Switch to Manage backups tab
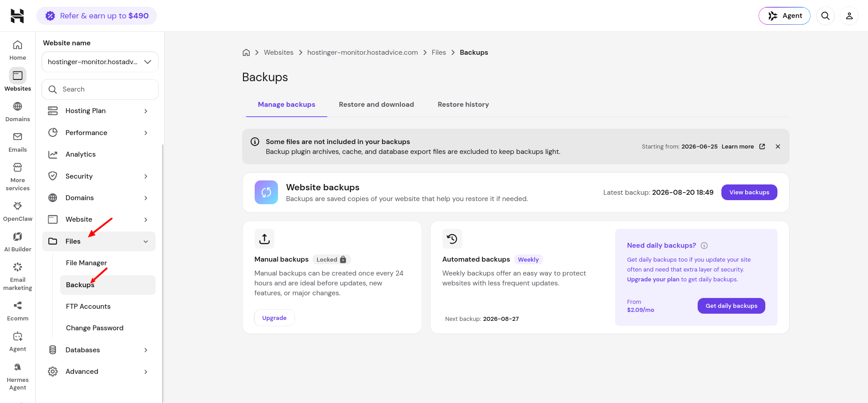The width and height of the screenshot is (868, 403). [286, 105]
